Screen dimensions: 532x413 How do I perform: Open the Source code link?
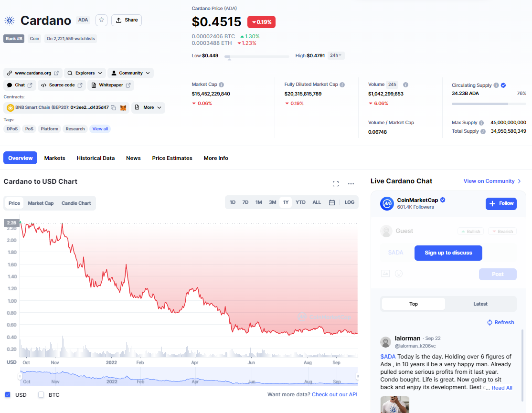[62, 85]
